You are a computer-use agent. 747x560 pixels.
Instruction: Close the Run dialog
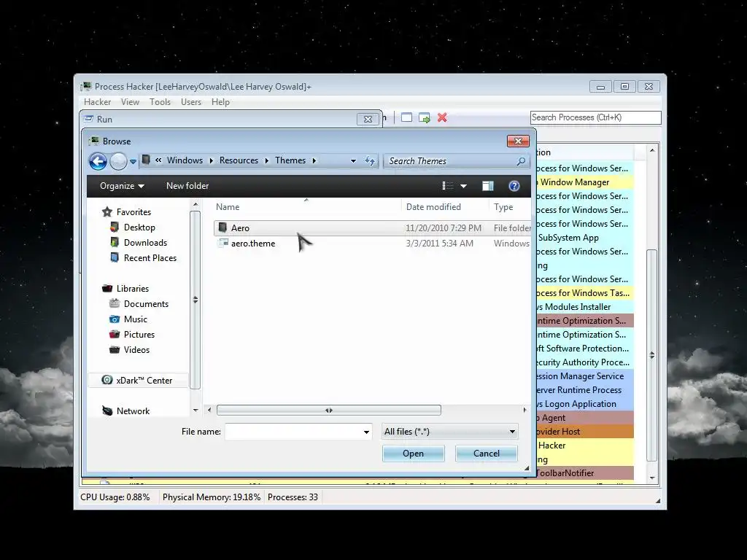click(368, 119)
